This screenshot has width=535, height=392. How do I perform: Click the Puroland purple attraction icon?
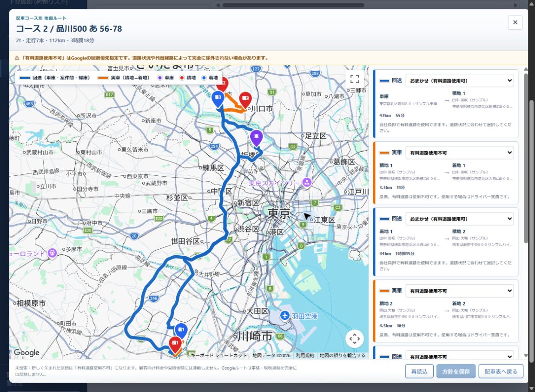point(52,253)
